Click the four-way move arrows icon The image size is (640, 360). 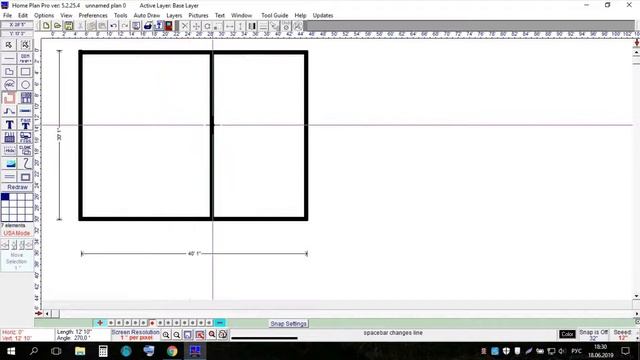pos(196,26)
